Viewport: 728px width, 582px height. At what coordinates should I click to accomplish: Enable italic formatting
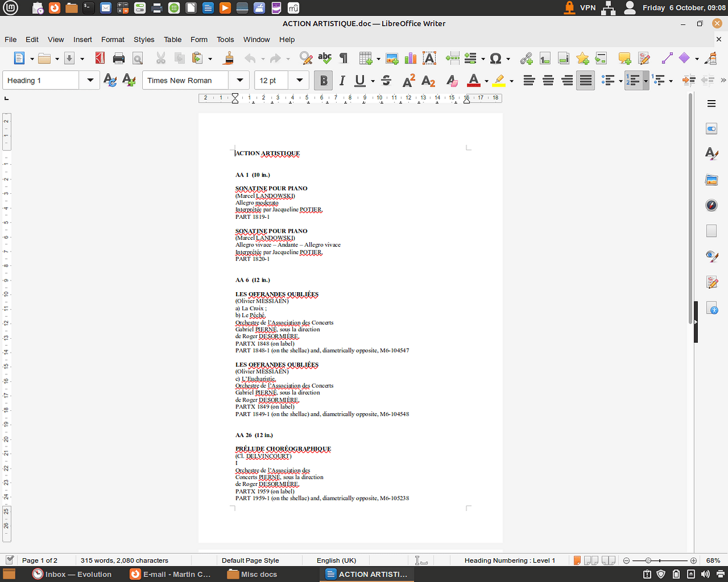(342, 80)
